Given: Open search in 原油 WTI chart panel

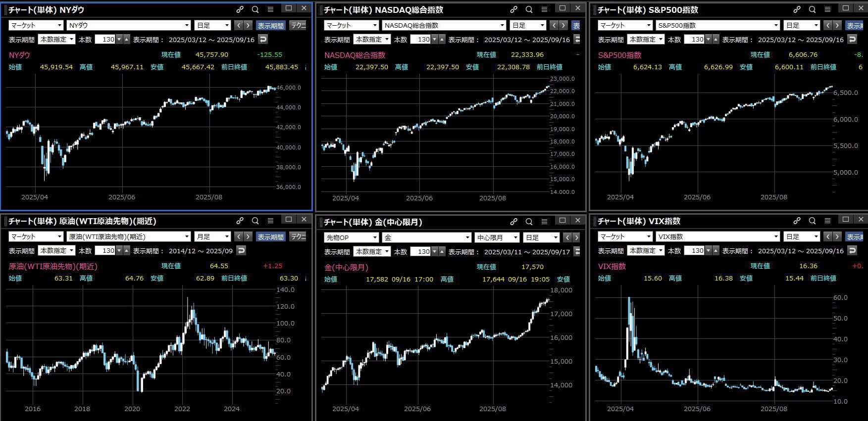Looking at the screenshot, I should click(255, 221).
